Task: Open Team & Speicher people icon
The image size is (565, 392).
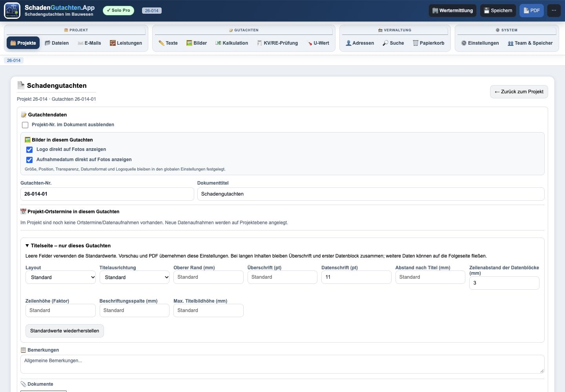Action: [x=510, y=43]
